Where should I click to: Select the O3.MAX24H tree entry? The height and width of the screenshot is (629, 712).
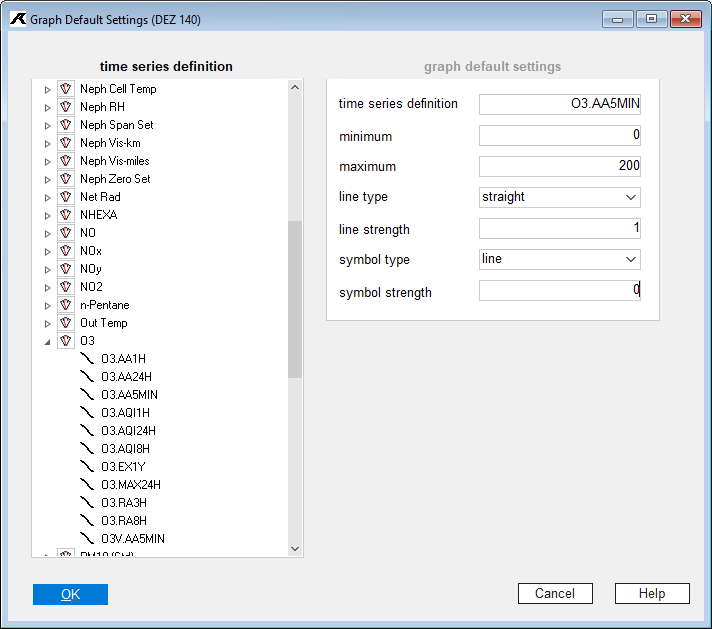(x=131, y=485)
